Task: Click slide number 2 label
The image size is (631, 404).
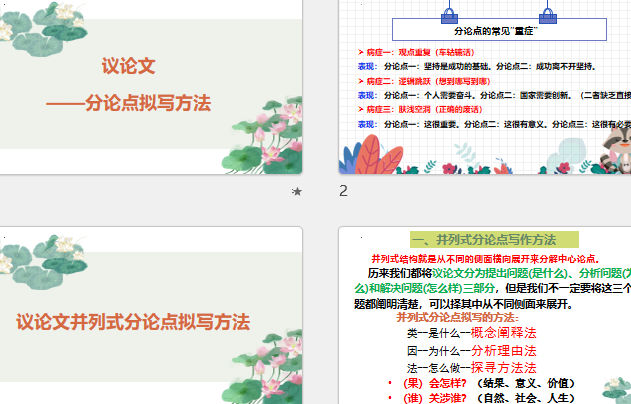Action: coord(344,191)
